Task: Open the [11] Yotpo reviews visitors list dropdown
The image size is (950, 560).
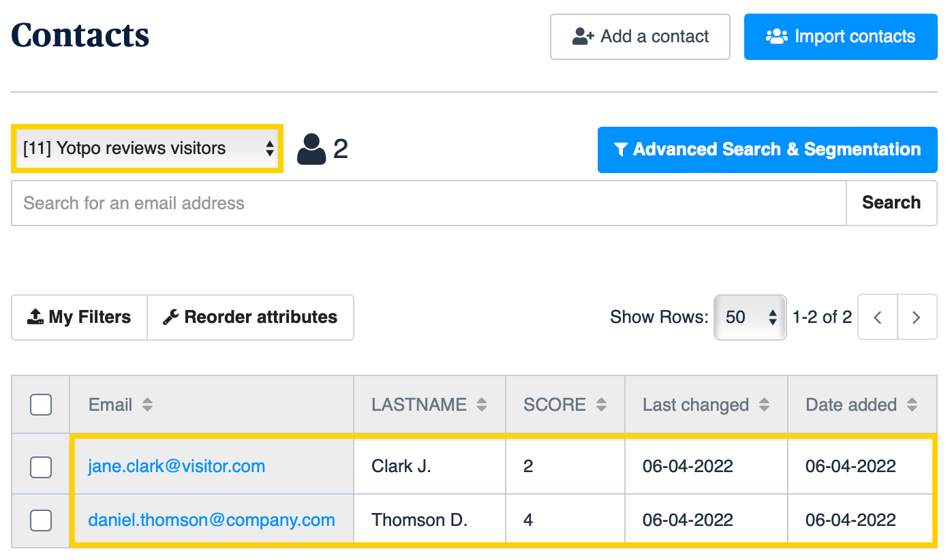Action: click(147, 148)
